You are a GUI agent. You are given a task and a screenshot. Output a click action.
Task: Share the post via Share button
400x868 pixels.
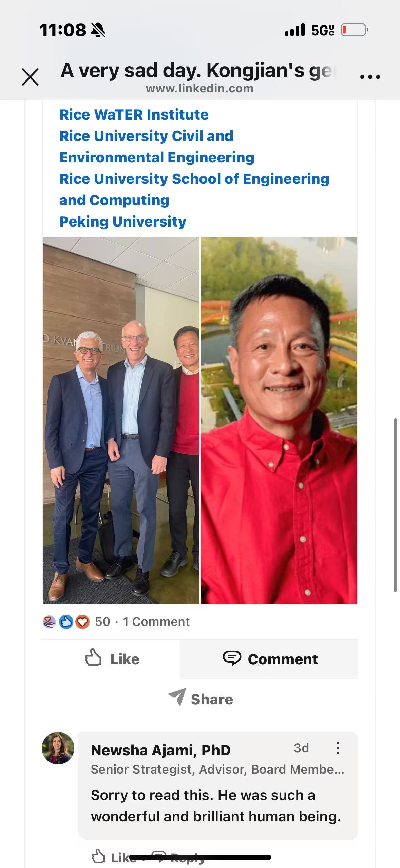(x=200, y=699)
